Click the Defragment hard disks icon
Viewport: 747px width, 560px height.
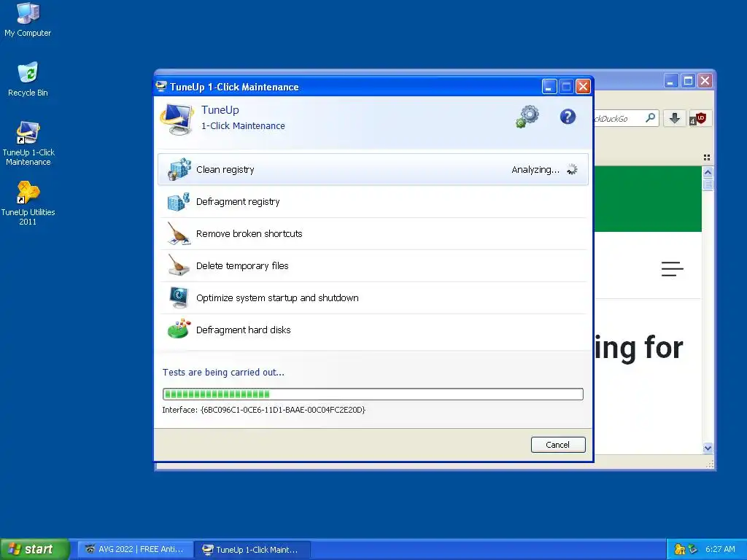pyautogui.click(x=179, y=330)
